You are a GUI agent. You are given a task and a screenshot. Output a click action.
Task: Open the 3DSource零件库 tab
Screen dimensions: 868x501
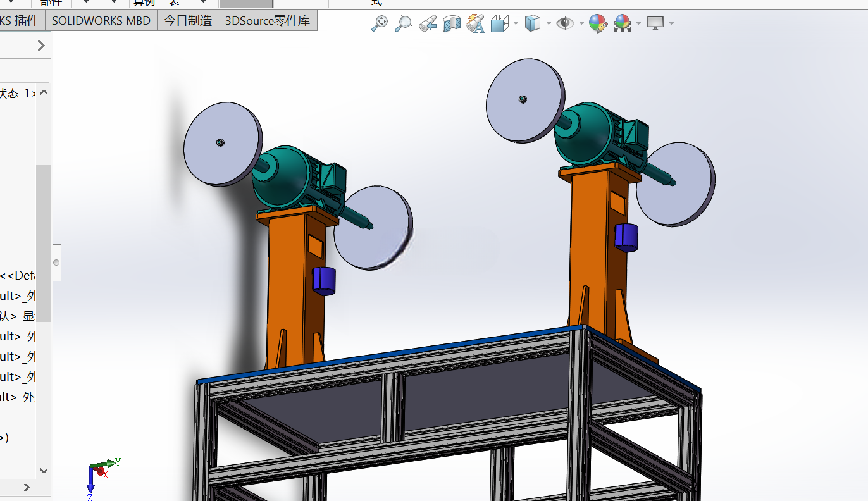(x=268, y=20)
